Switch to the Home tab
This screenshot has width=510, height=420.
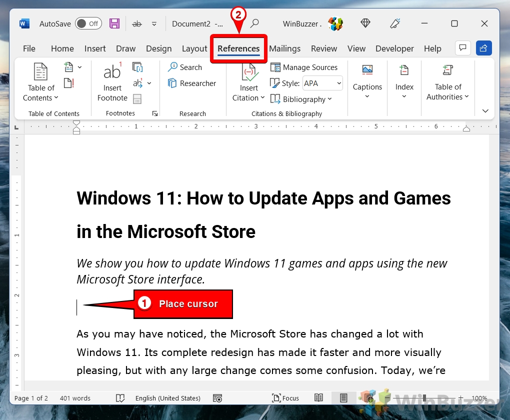(x=62, y=48)
